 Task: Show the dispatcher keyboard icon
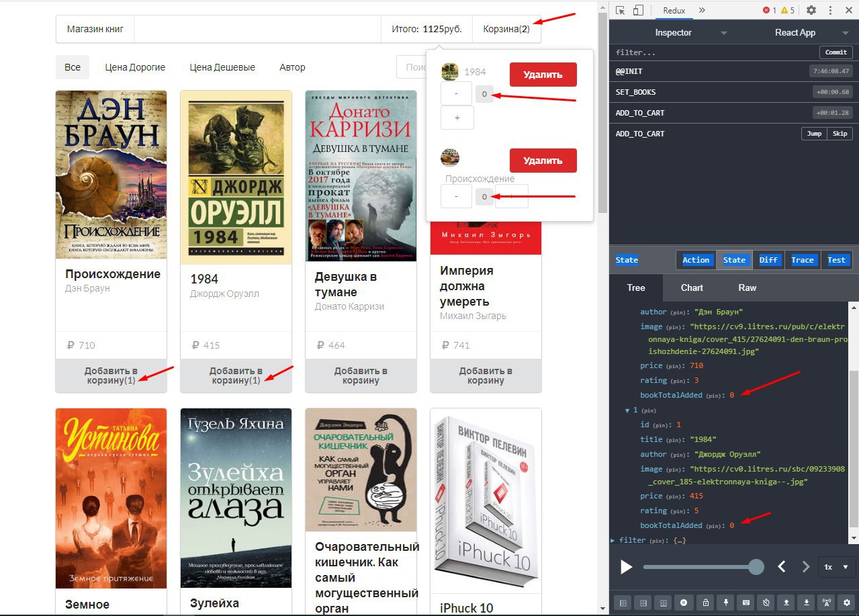[x=745, y=603]
